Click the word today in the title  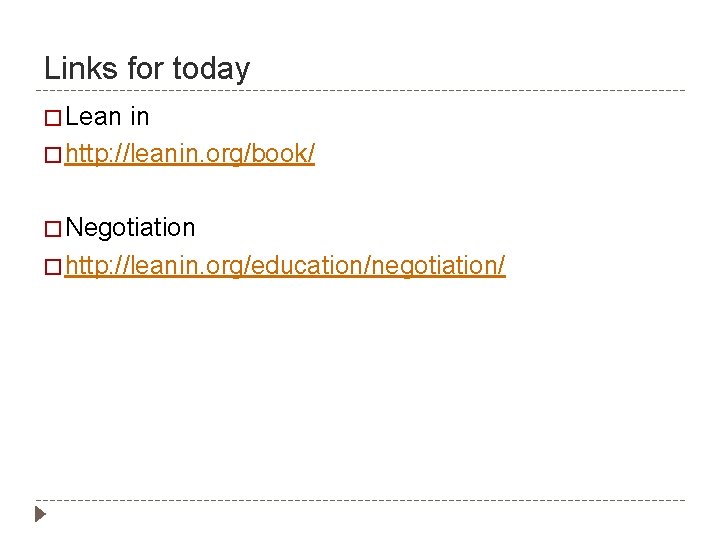point(211,69)
